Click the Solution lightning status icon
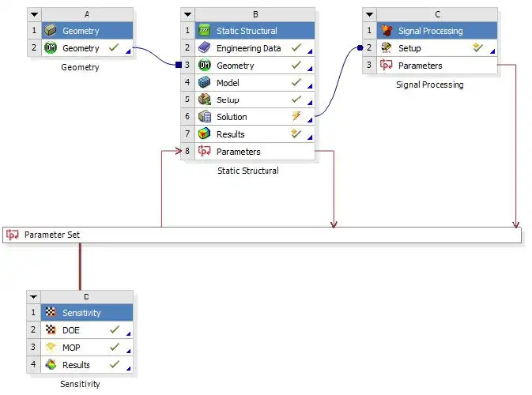The image size is (532, 395). pyautogui.click(x=296, y=116)
